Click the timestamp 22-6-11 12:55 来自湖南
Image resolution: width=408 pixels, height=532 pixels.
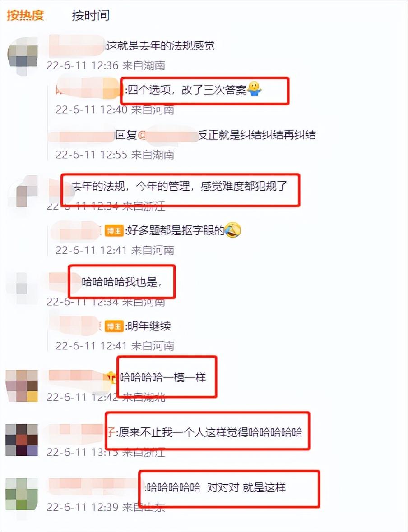(115, 155)
